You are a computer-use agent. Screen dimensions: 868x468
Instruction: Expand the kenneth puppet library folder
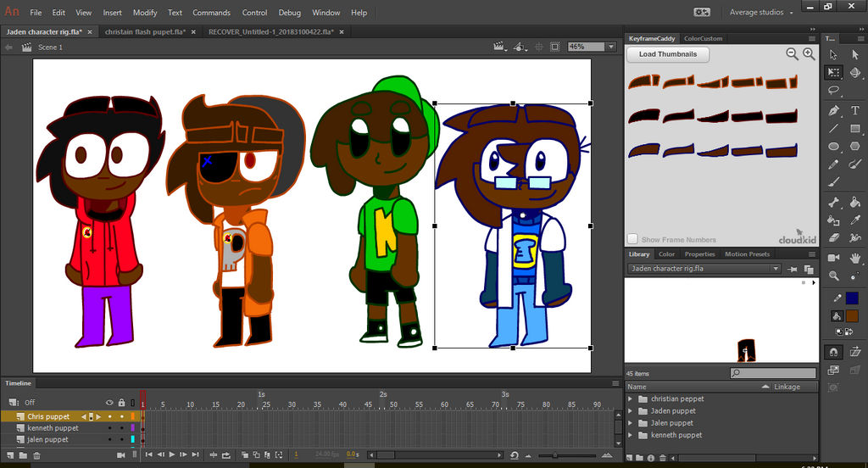pyautogui.click(x=630, y=435)
